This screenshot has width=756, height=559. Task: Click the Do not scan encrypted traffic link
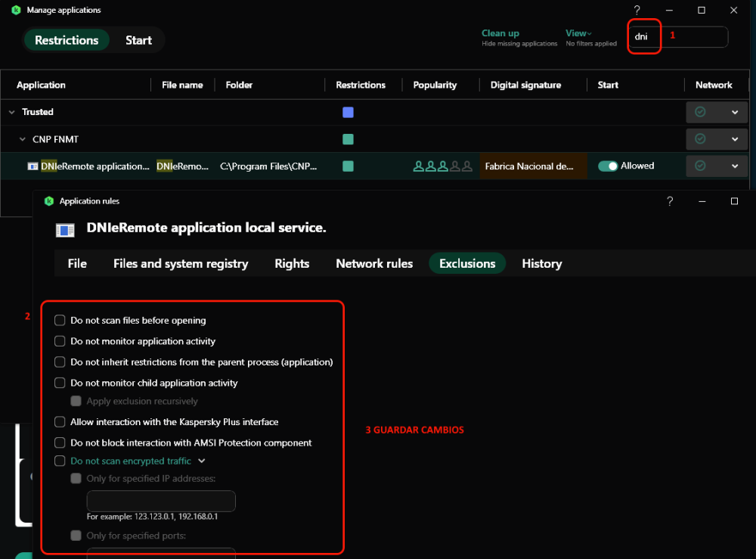tap(131, 461)
